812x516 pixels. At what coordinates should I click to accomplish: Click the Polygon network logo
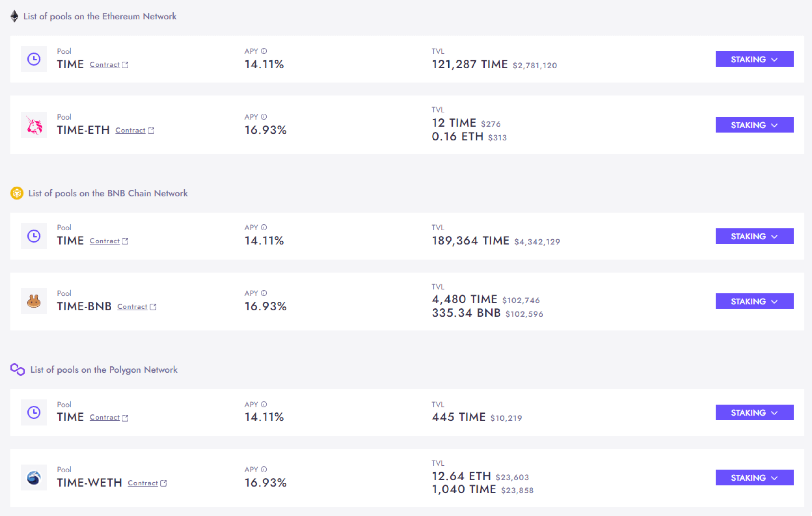[17, 369]
